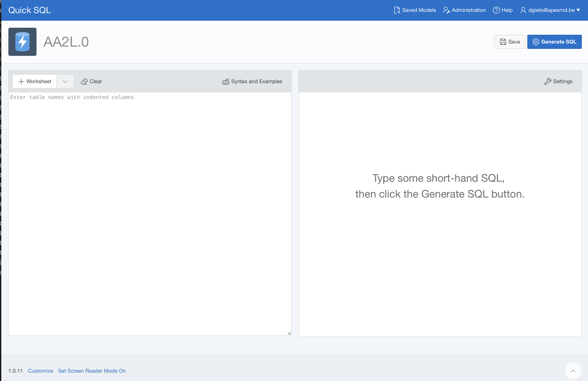Click the wrench icon next to Settings
The width and height of the screenshot is (588, 381).
(548, 81)
